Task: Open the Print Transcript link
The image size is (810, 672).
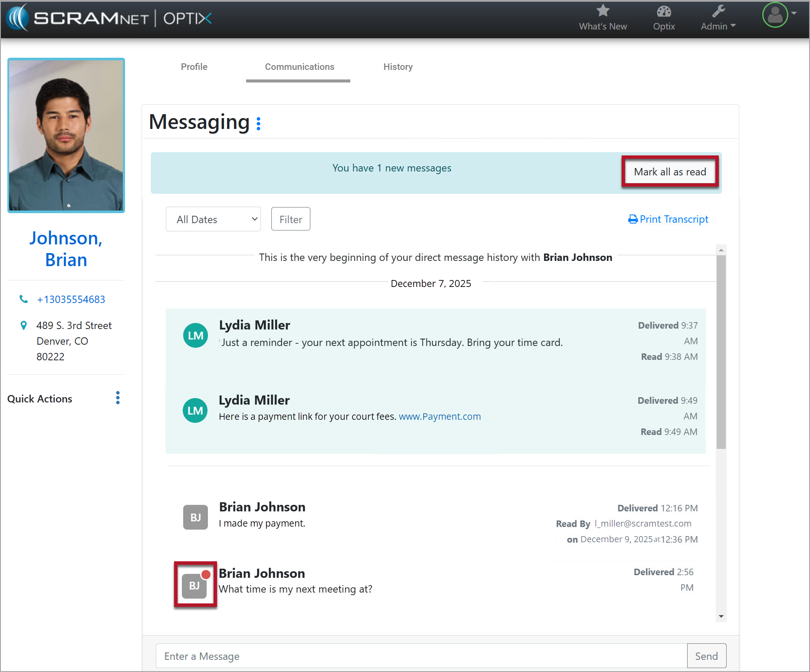Action: [668, 219]
